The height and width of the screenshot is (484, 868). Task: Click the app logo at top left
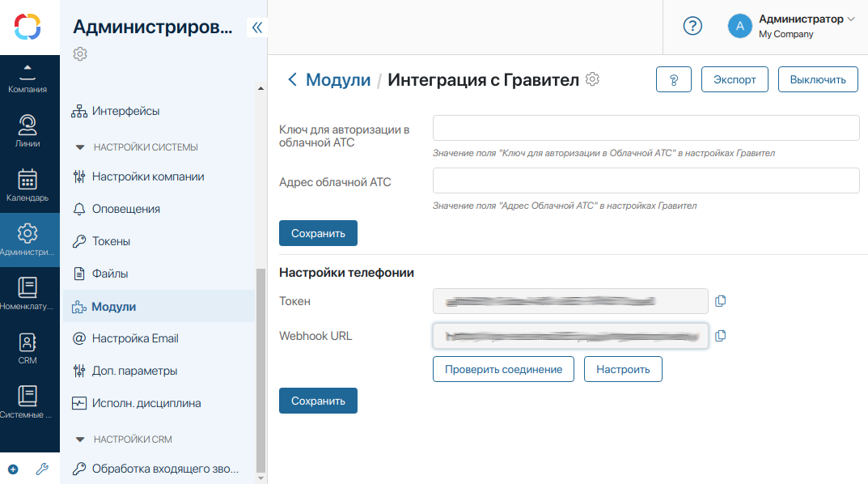pyautogui.click(x=28, y=27)
